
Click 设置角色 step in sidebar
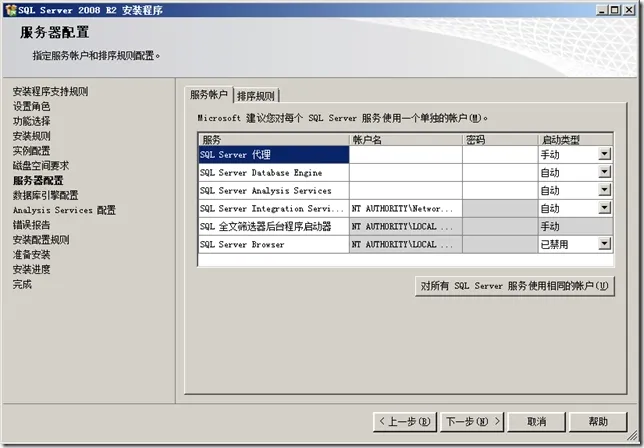point(32,106)
